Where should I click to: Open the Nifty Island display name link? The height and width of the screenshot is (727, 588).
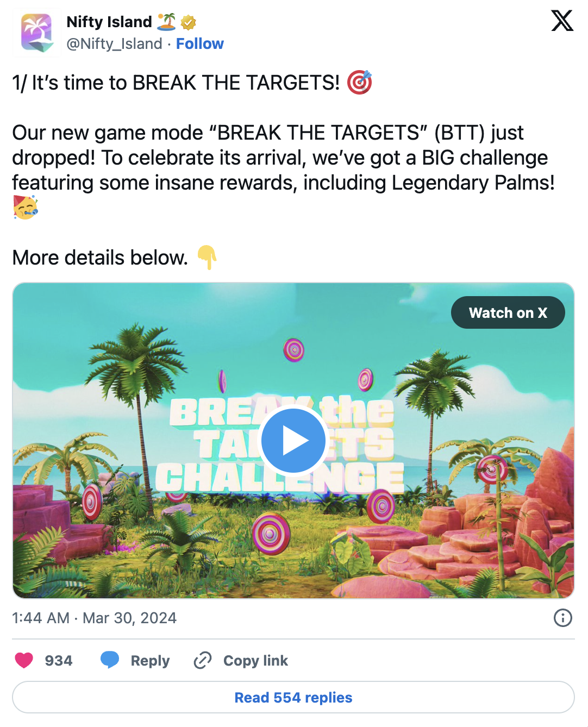click(x=109, y=22)
